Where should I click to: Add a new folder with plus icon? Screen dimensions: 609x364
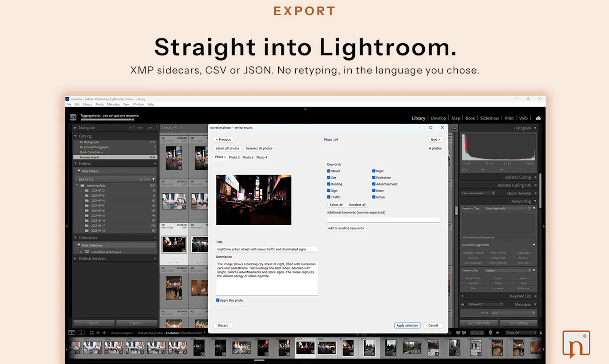(x=155, y=164)
